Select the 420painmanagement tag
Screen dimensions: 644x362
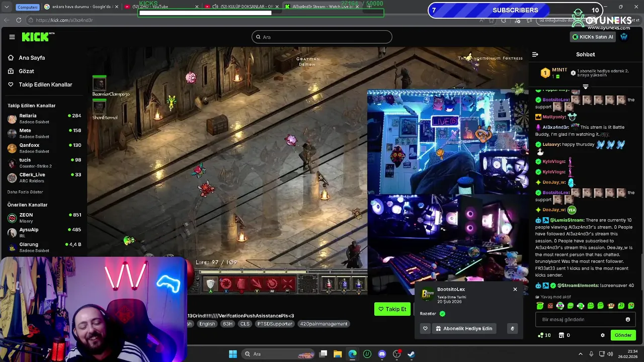click(324, 324)
